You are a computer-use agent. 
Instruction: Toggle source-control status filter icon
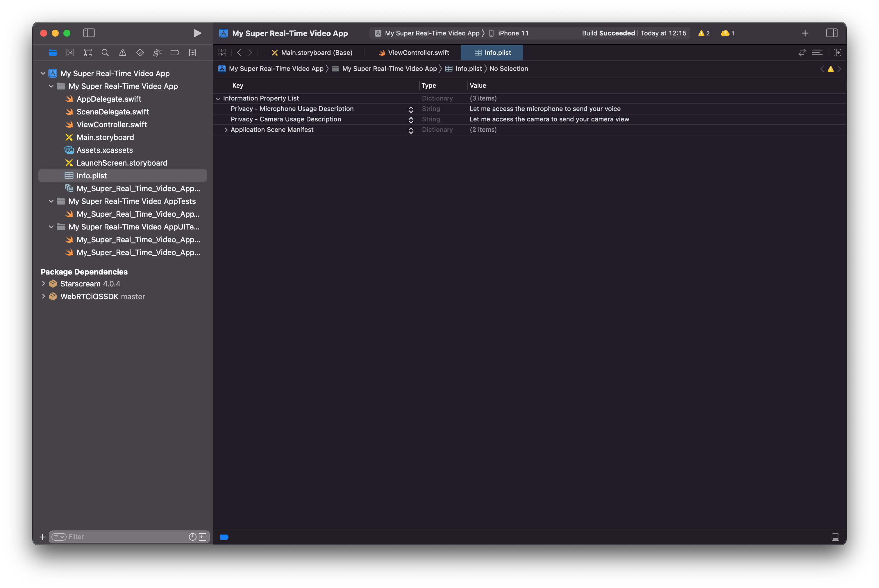pos(203,537)
